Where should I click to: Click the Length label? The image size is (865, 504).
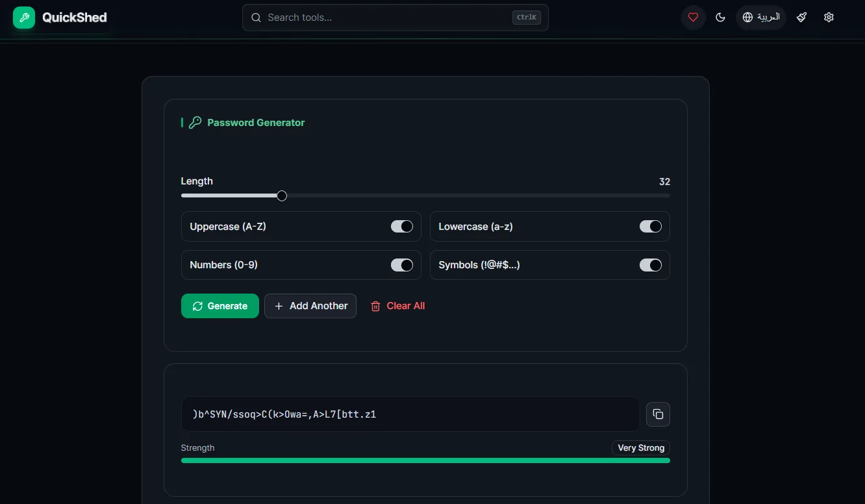[x=197, y=181]
